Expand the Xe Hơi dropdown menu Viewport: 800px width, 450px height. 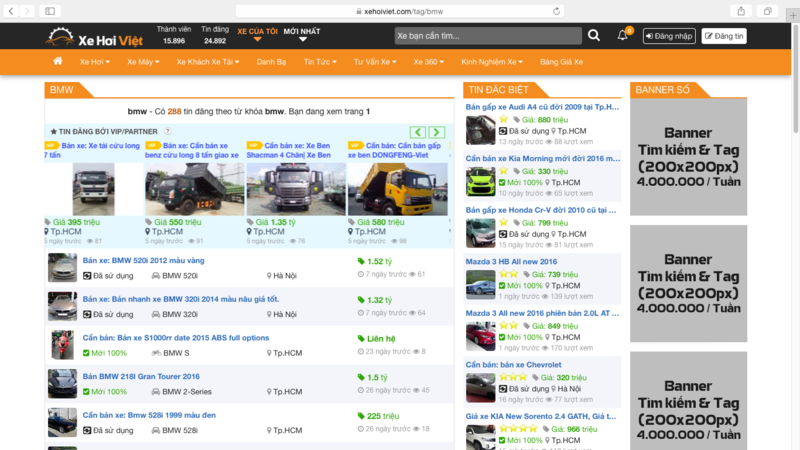(94, 62)
